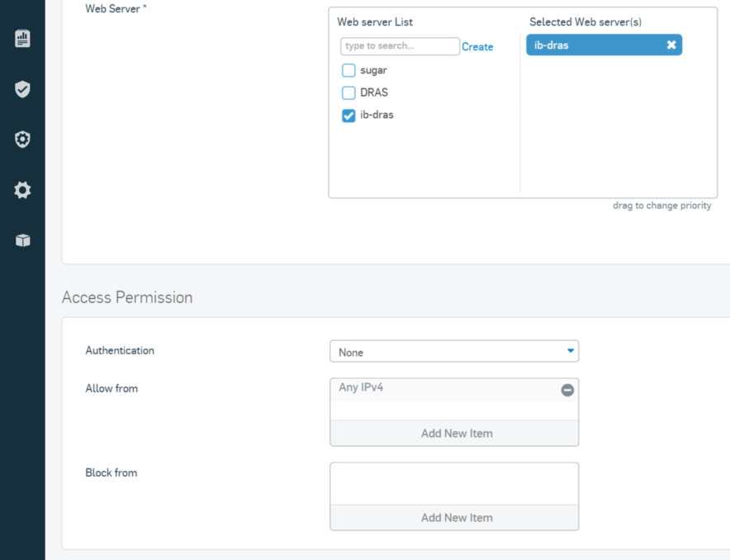
Task: Click the Create web server link
Action: tap(477, 46)
